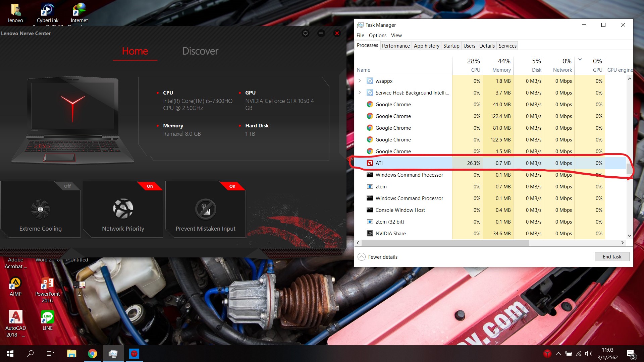Select Google Chrome row using 122.5 MB
The image size is (644, 362).
[490, 139]
